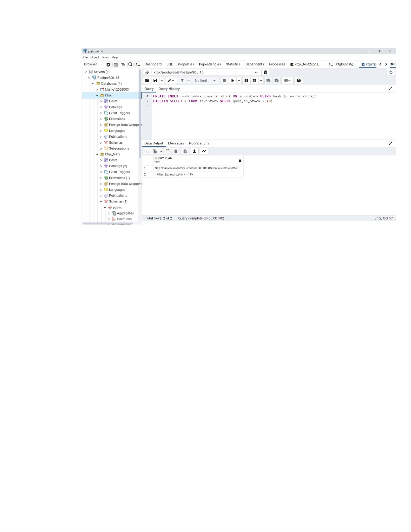Select the Subscriptions node in the tree
This screenshot has height=532, width=411.
(119, 149)
